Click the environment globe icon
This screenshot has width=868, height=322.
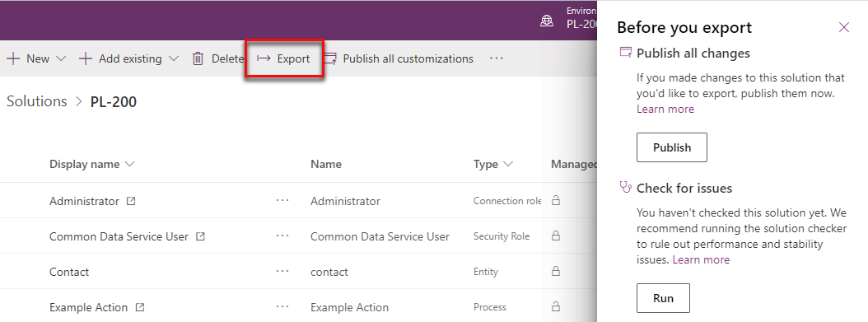pyautogui.click(x=547, y=21)
